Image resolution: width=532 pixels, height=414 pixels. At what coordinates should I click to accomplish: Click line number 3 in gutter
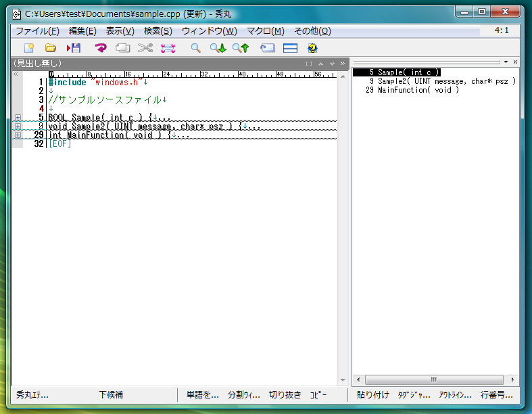click(41, 100)
